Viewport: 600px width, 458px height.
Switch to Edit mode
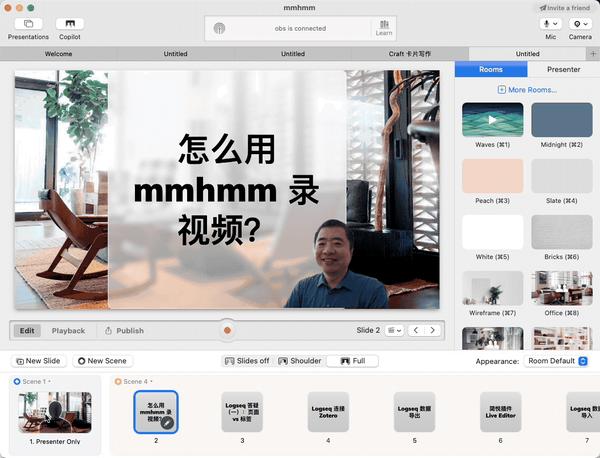coord(27,331)
